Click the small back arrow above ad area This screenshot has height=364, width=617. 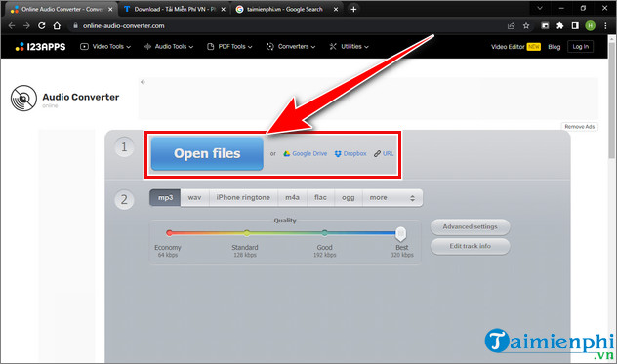[143, 82]
